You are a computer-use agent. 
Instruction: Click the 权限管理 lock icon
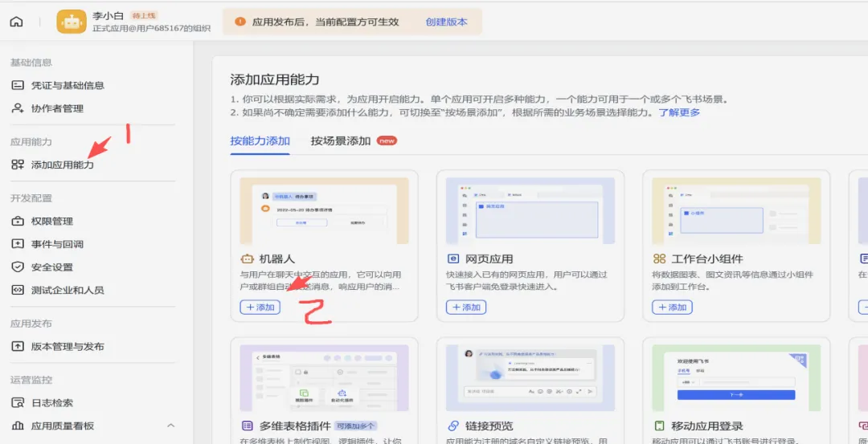tap(18, 221)
